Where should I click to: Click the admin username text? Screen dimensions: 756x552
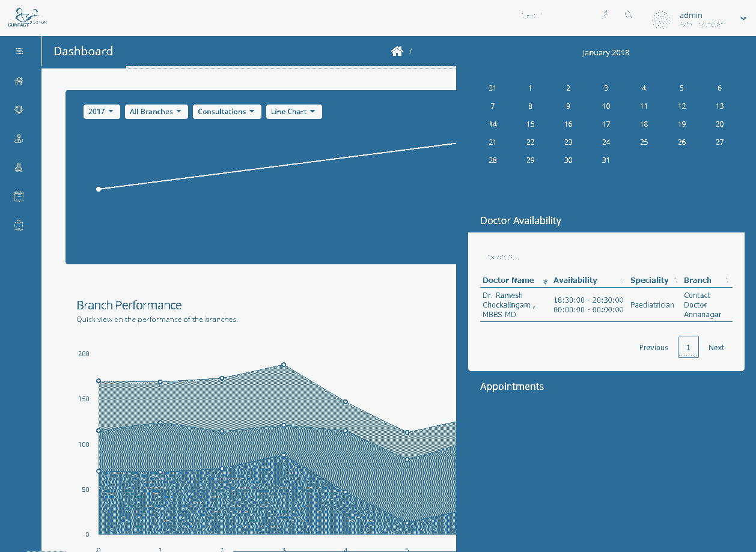pos(691,16)
